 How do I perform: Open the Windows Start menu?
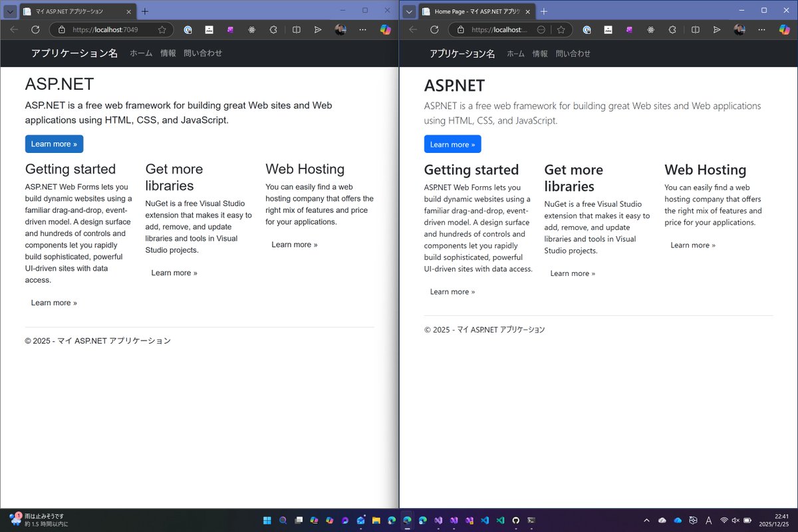(x=267, y=520)
